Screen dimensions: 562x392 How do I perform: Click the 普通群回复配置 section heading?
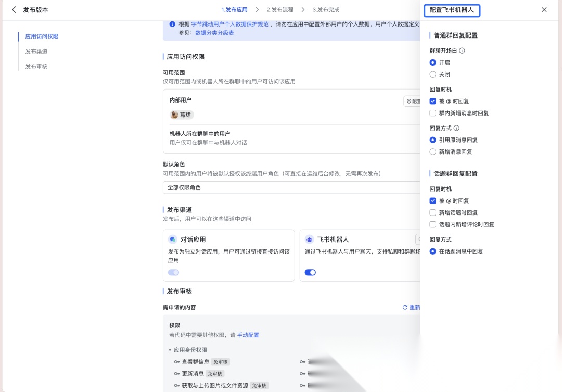coord(455,35)
